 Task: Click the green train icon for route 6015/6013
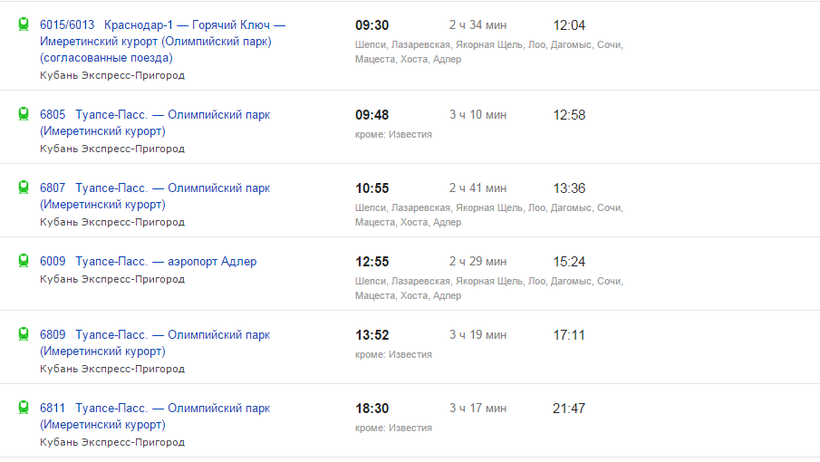[x=24, y=25]
